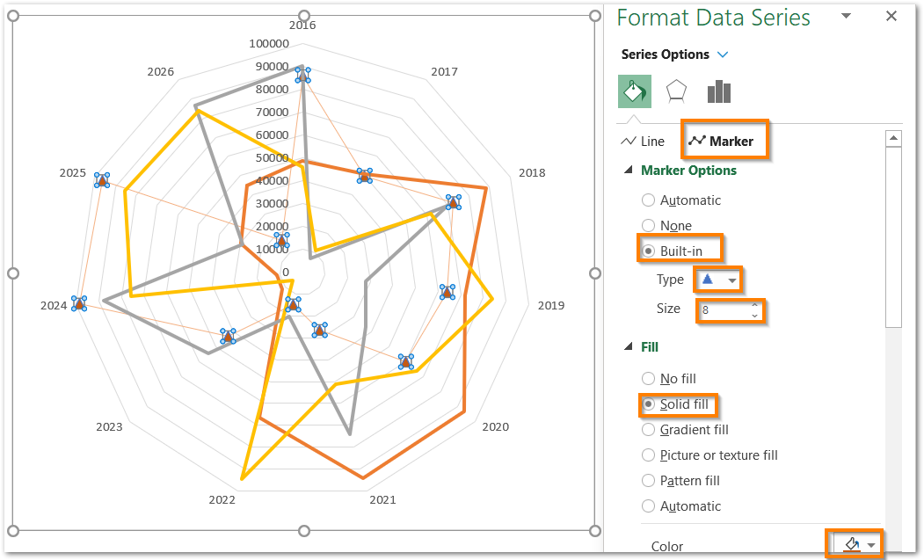Switch to the Line tab
The height and width of the screenshot is (560, 924).
point(643,140)
